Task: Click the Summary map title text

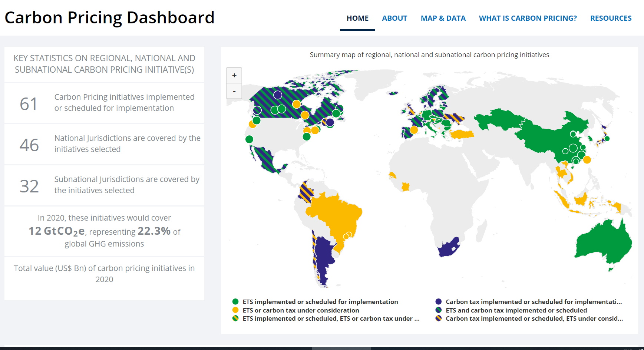Action: point(429,55)
